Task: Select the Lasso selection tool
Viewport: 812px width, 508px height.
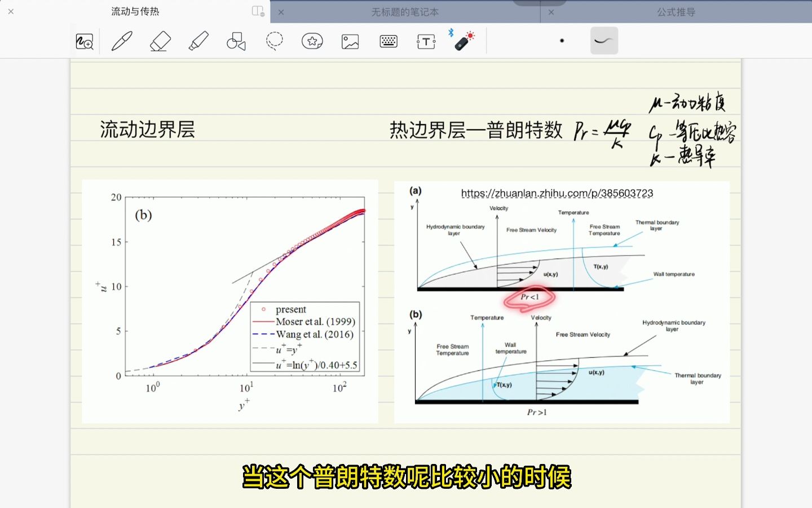Action: 275,41
